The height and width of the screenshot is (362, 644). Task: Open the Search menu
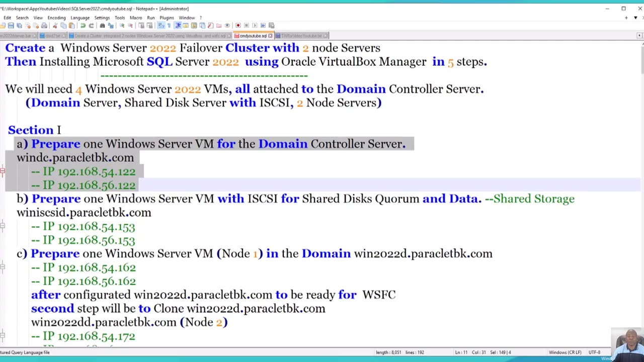pyautogui.click(x=22, y=18)
